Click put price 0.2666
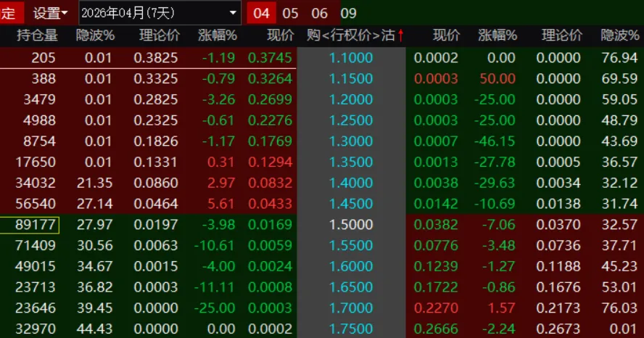Screen dimensions: 644x338 point(436,329)
